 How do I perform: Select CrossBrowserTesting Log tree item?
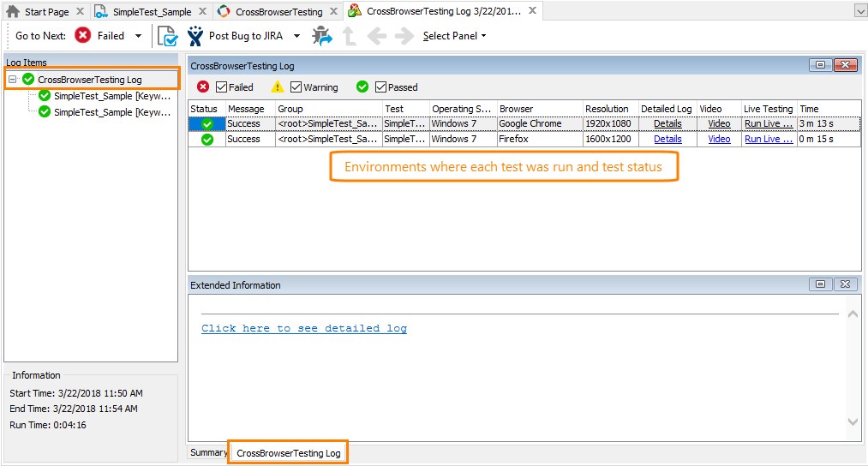tap(90, 80)
